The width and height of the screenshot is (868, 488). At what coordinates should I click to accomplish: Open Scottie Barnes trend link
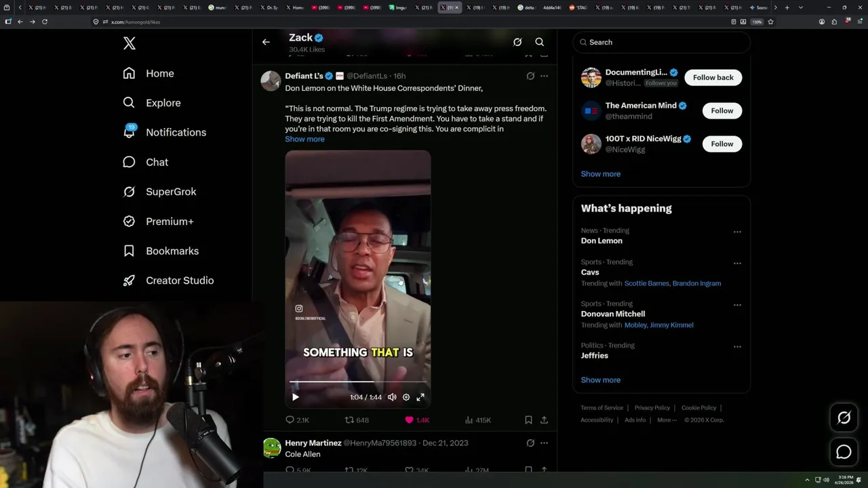point(646,283)
